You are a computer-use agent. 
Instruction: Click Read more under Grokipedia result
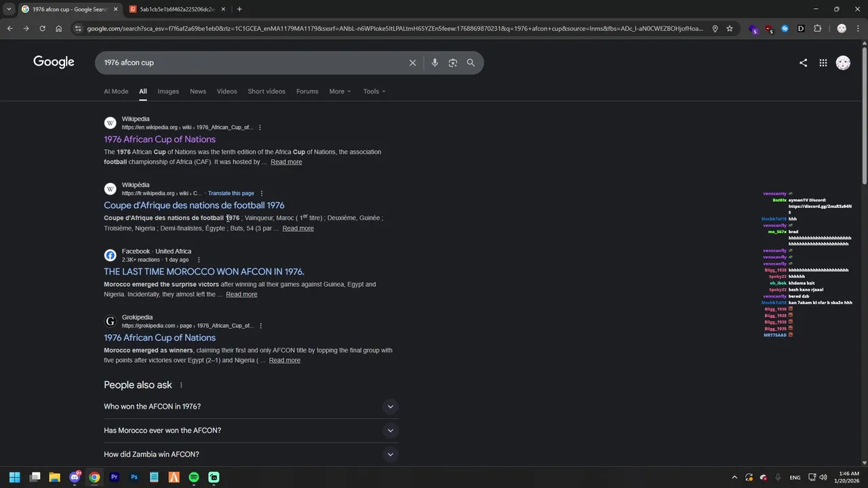click(285, 361)
